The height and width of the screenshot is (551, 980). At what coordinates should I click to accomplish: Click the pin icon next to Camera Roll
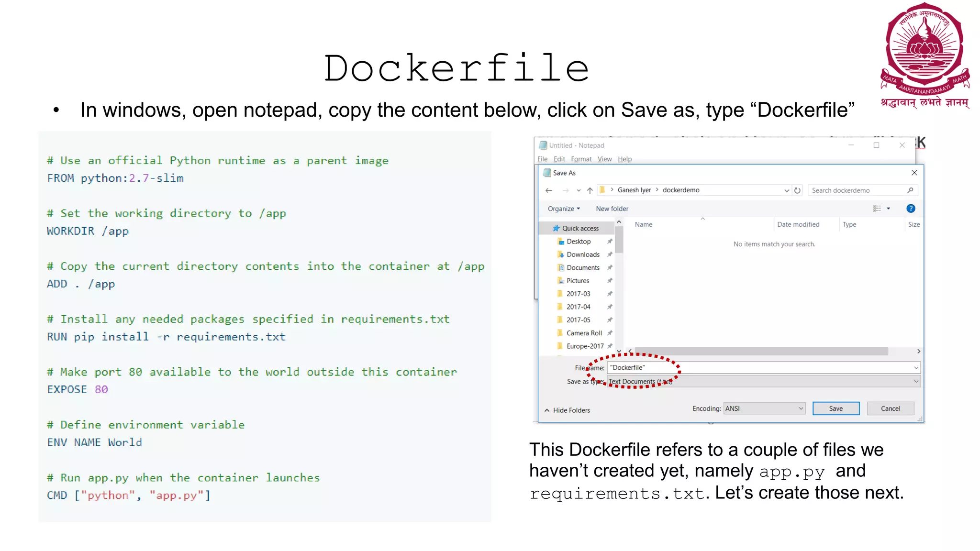pyautogui.click(x=610, y=333)
